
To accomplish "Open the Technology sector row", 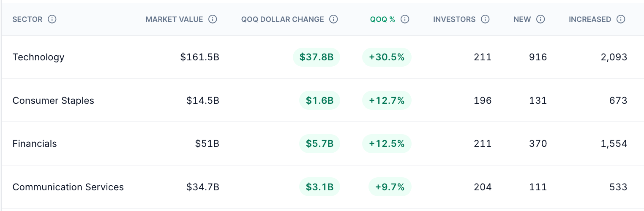I will [323, 57].
